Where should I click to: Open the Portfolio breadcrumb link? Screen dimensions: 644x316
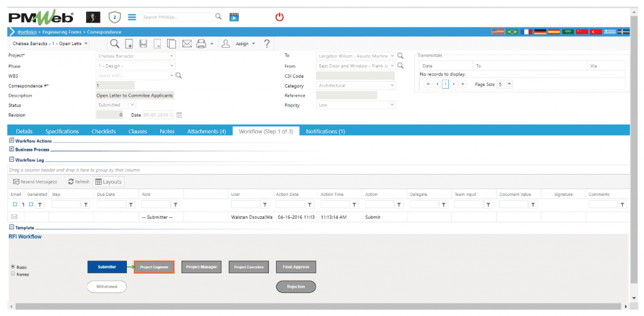[x=28, y=32]
